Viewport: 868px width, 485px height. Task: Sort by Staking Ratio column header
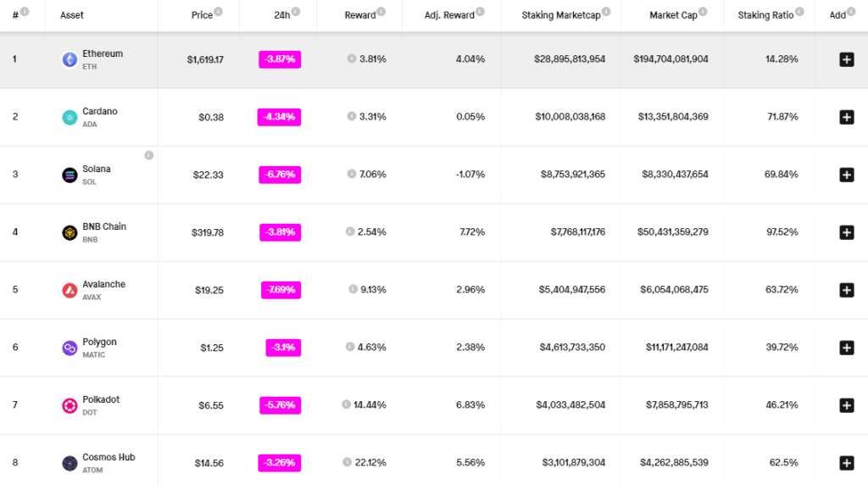(x=765, y=15)
